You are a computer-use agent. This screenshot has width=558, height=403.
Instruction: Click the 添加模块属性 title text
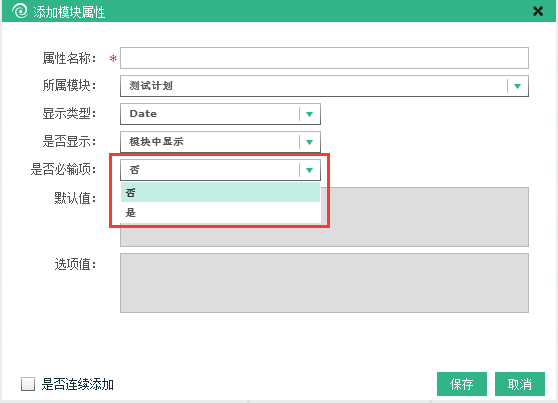point(69,12)
